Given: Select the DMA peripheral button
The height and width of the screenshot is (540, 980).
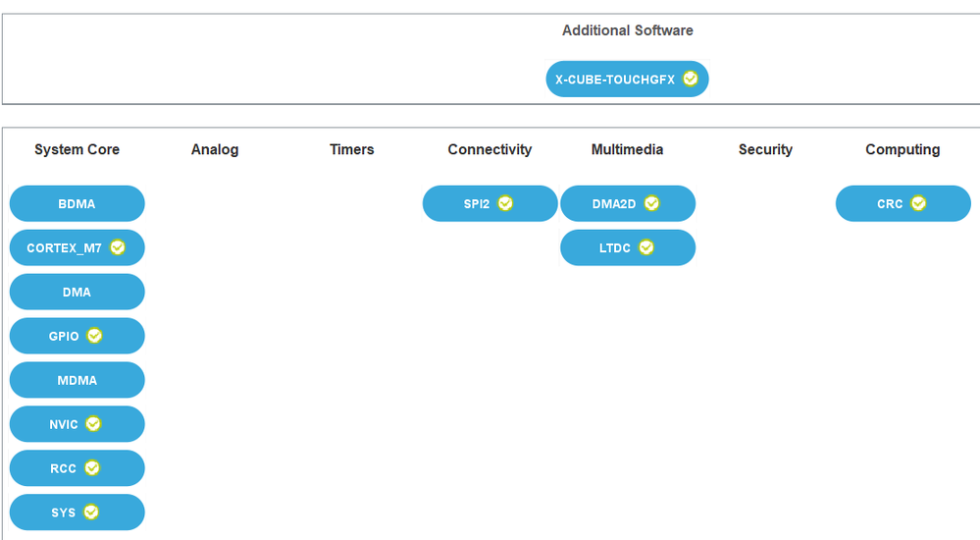Looking at the screenshot, I should [x=77, y=292].
